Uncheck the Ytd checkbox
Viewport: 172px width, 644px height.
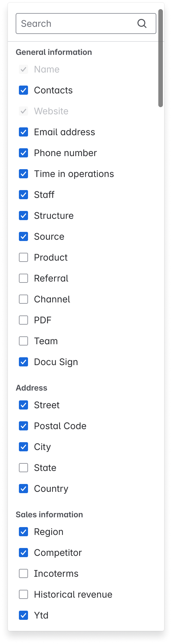(x=23, y=615)
